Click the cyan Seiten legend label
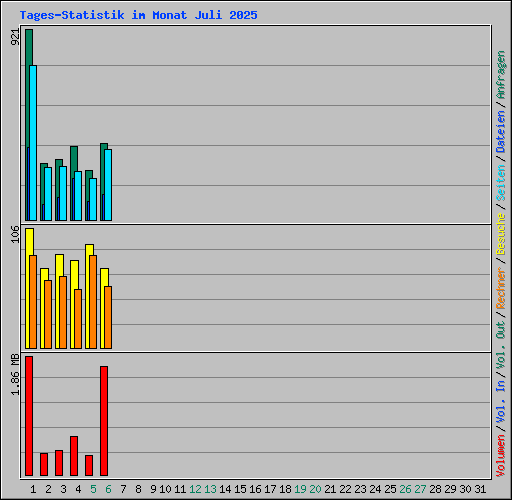This screenshot has width=512, height=500. click(501, 183)
